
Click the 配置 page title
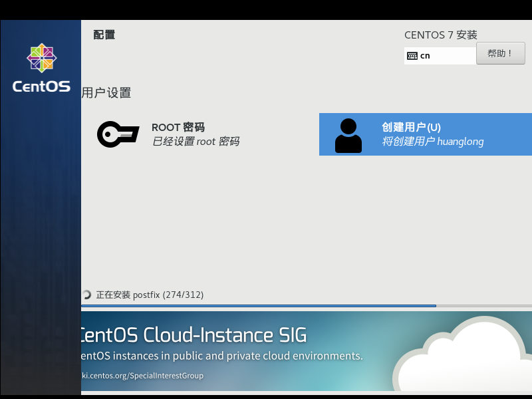pos(104,35)
